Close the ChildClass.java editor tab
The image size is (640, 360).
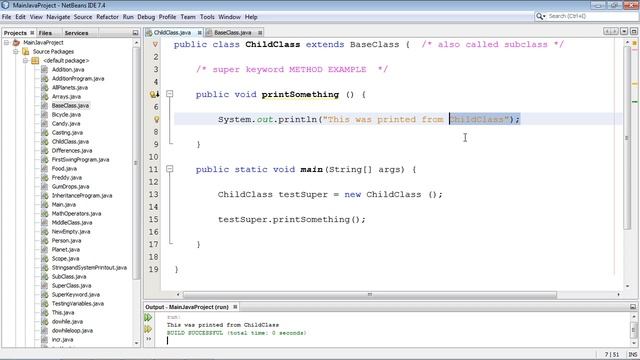click(x=200, y=33)
